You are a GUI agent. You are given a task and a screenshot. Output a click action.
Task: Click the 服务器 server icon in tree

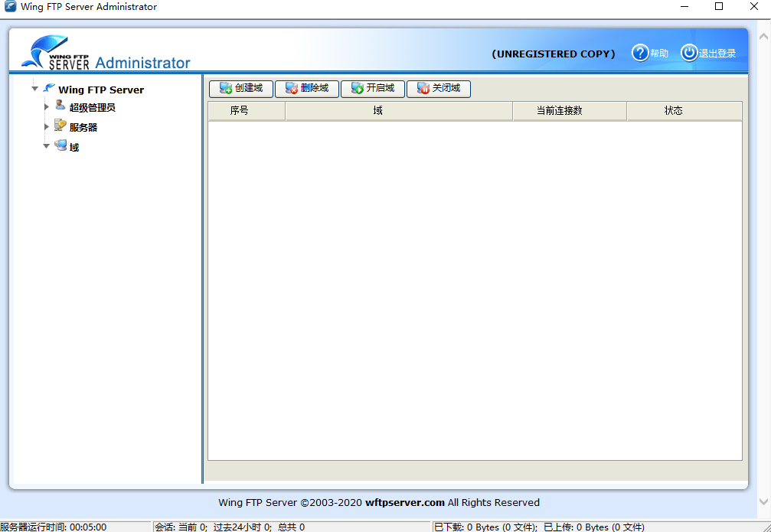(x=60, y=125)
